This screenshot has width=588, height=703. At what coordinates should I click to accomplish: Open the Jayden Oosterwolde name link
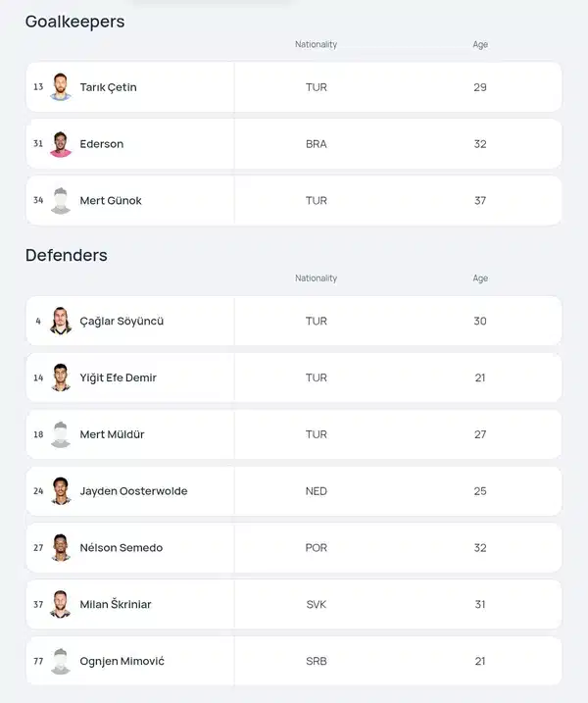[x=133, y=491]
